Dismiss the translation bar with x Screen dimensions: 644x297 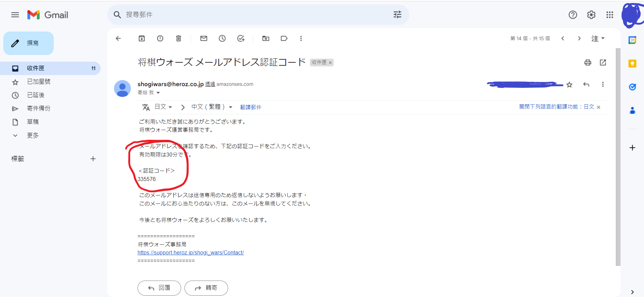tap(599, 107)
